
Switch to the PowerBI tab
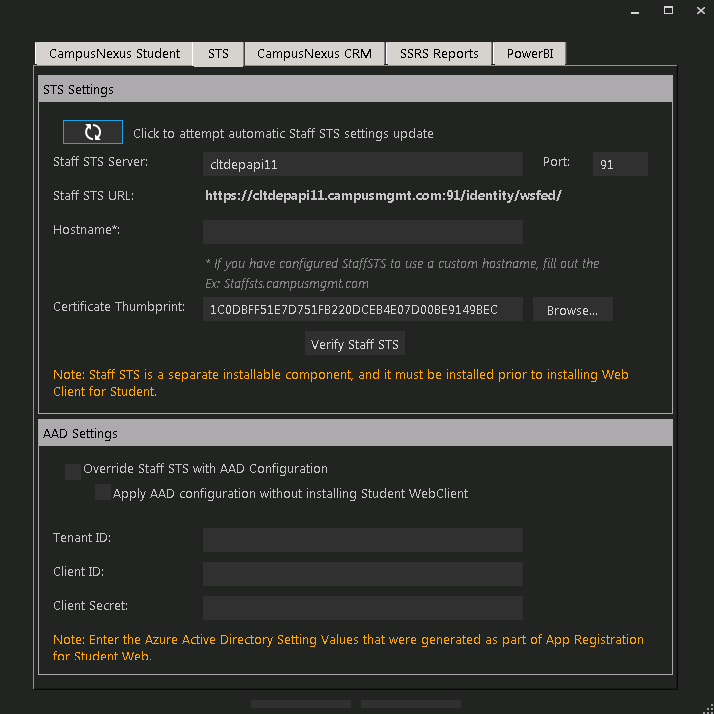click(530, 54)
